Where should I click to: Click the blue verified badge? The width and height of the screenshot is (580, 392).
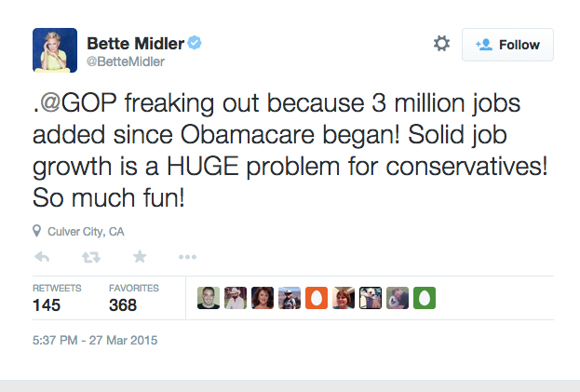195,43
